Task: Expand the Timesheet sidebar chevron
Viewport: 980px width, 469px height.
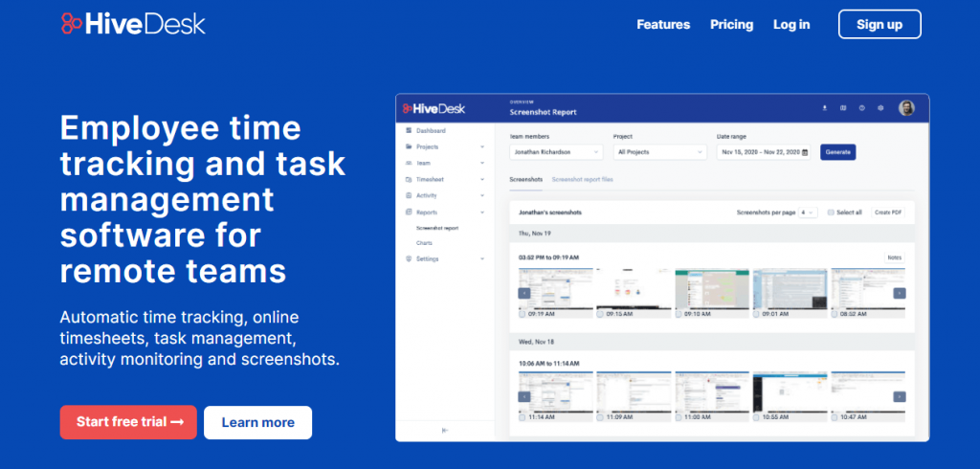Action: pyautogui.click(x=482, y=180)
